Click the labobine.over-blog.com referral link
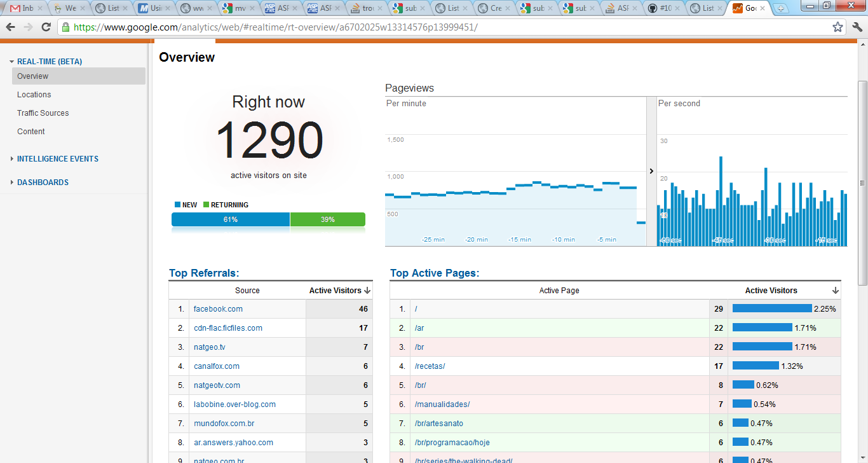 (x=235, y=404)
